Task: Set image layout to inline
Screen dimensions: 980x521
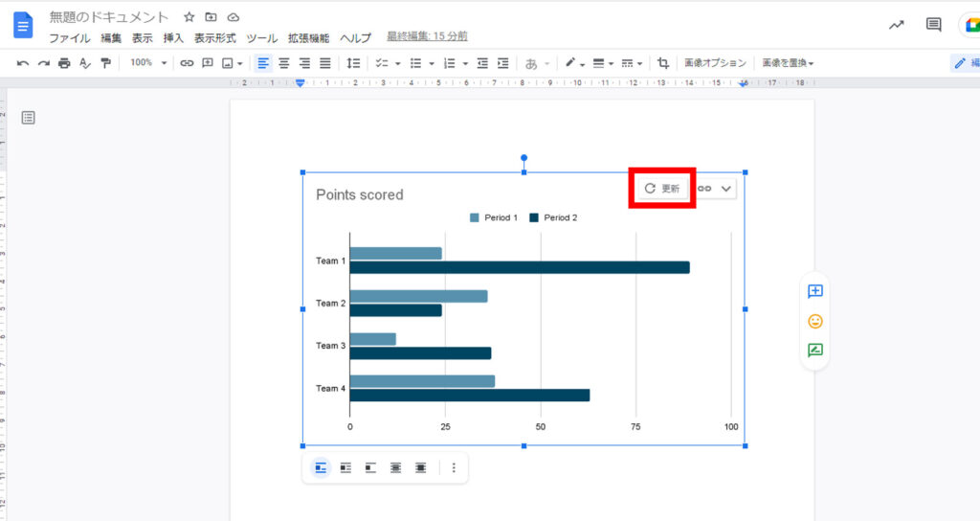Action: pyautogui.click(x=321, y=467)
